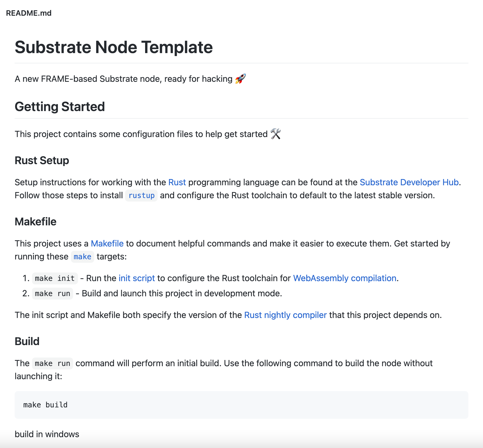Click the hammer and wrench emoji

276,134
